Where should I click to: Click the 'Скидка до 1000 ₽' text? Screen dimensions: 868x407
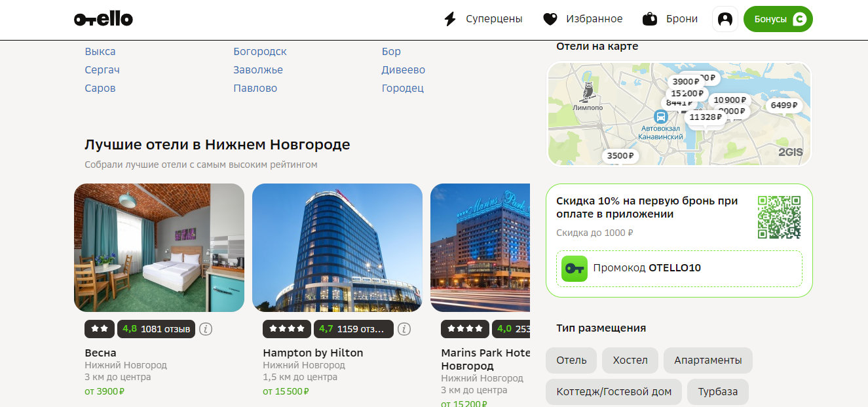coord(595,233)
